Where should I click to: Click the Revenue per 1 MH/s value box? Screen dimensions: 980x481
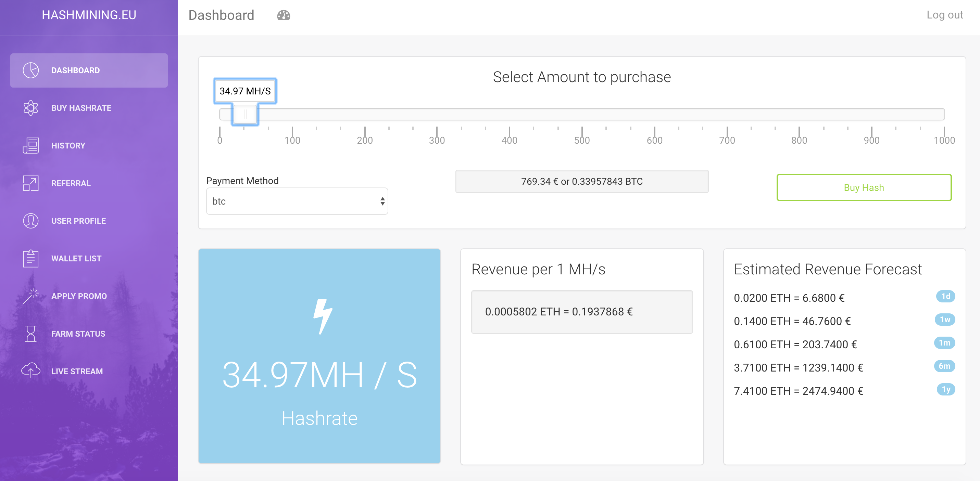(x=582, y=312)
